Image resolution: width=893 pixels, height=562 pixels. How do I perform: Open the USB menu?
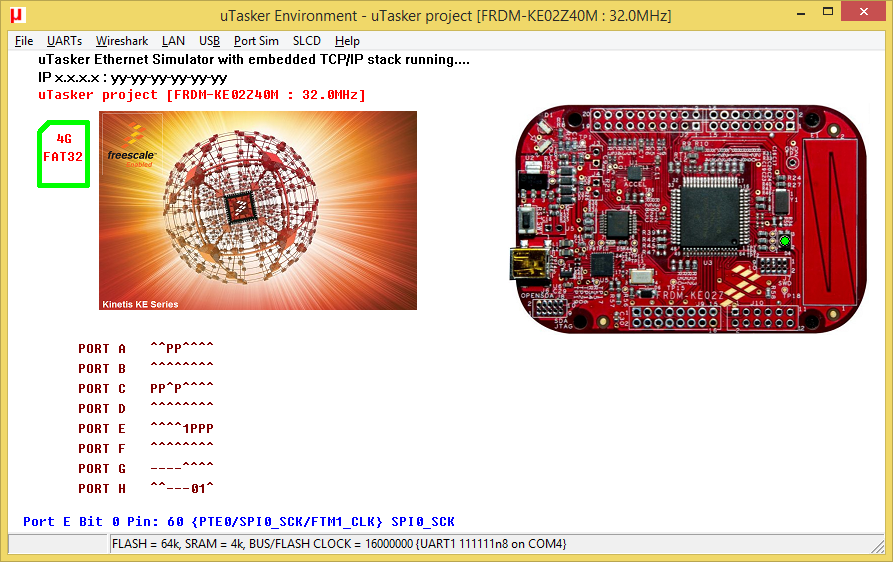click(210, 41)
